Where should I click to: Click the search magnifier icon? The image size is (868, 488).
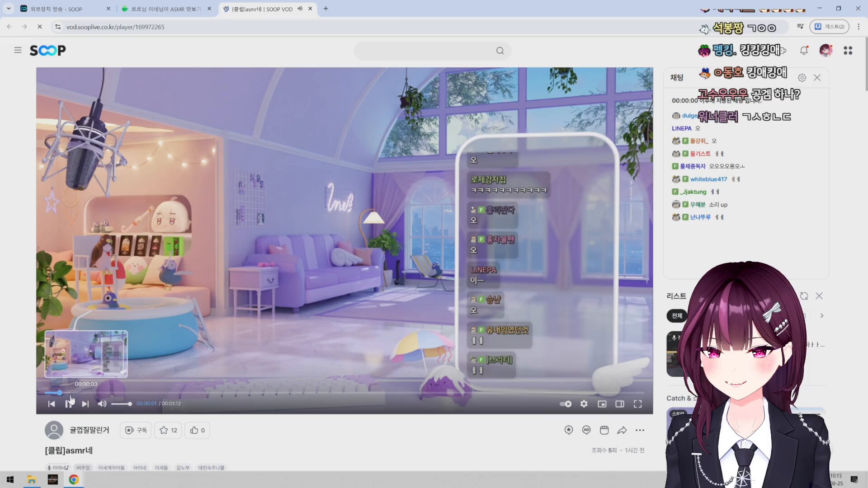[500, 51]
